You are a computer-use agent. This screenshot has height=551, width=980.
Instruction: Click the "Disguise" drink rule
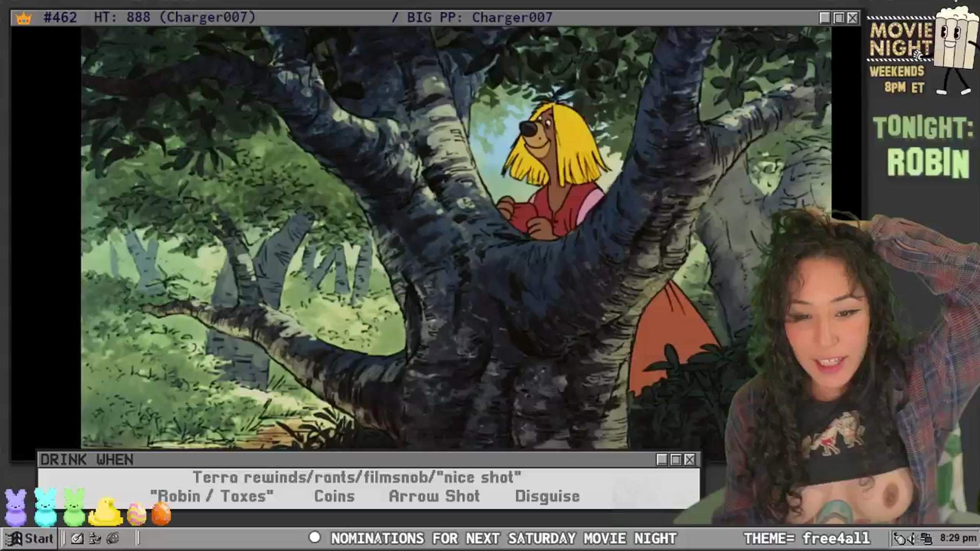(547, 496)
